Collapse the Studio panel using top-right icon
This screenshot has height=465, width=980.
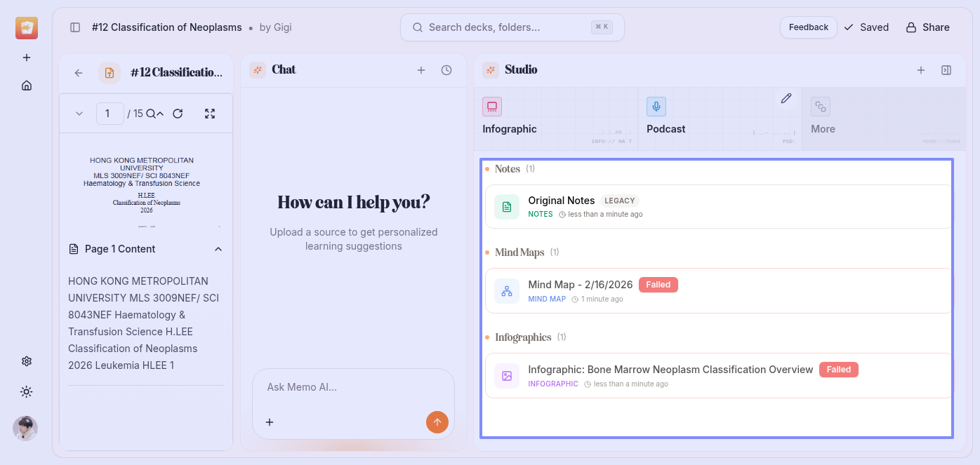(946, 70)
